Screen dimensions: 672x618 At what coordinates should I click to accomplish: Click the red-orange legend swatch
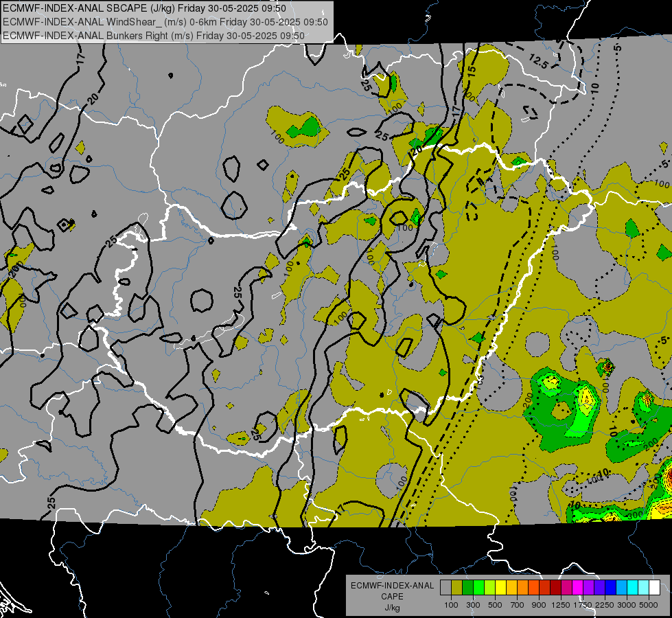coord(533,587)
